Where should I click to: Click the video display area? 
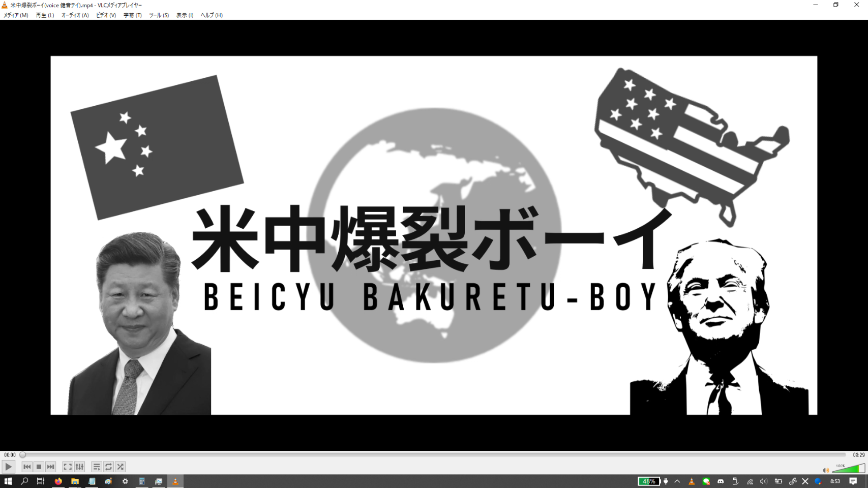434,235
